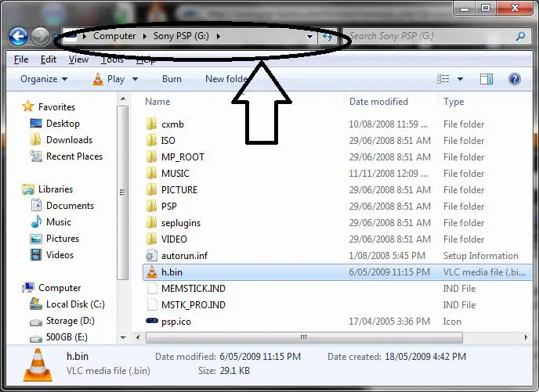Open the Edit menu
539x392 pixels.
(x=48, y=59)
